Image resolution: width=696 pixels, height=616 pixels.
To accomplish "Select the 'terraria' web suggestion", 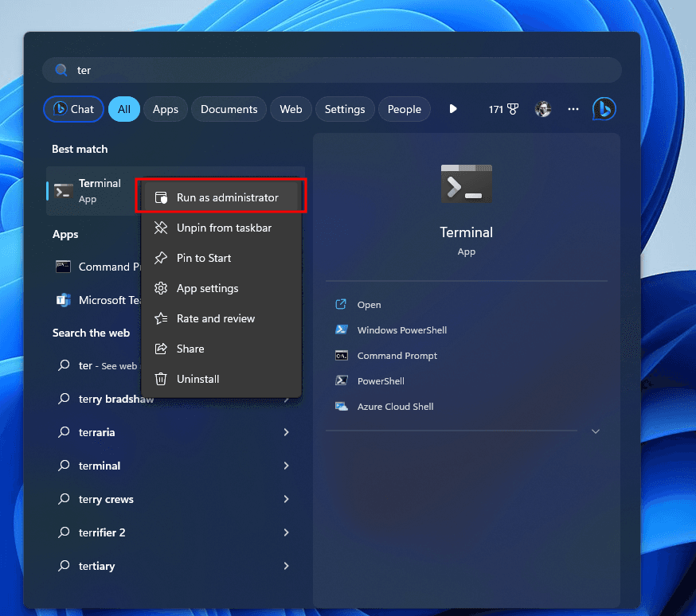I will (175, 432).
